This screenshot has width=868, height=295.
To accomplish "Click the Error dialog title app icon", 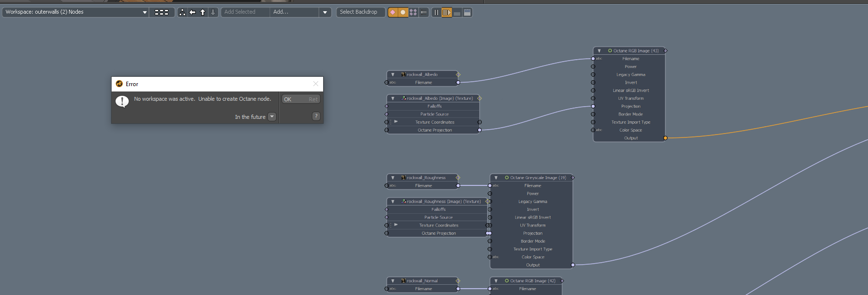I will point(119,84).
